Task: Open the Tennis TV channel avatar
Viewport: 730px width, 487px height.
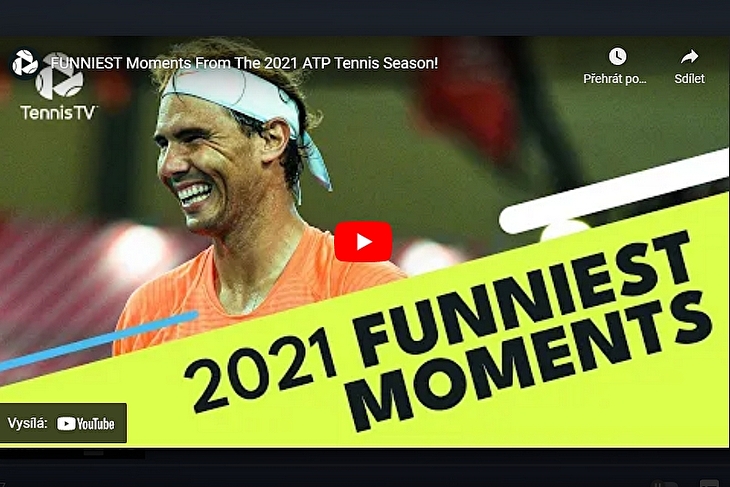Action: pos(24,63)
